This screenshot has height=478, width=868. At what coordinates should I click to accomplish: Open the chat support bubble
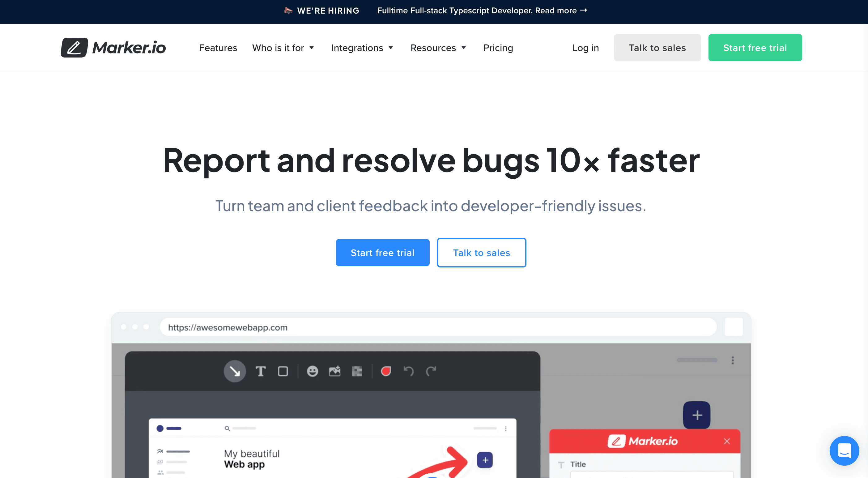(x=844, y=450)
